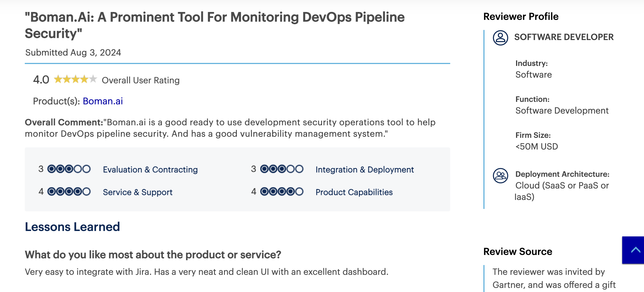Click the 'Review Source' heading
This screenshot has height=292, width=644.
[x=518, y=251]
